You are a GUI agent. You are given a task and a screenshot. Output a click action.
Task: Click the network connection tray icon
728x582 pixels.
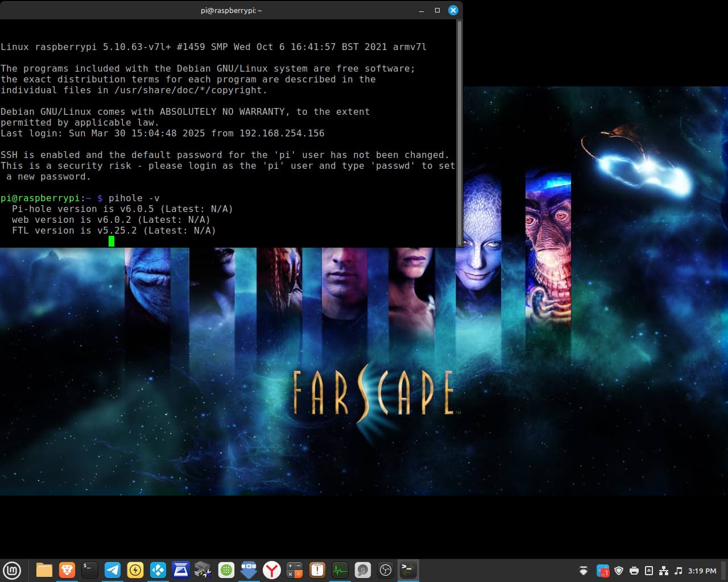663,571
